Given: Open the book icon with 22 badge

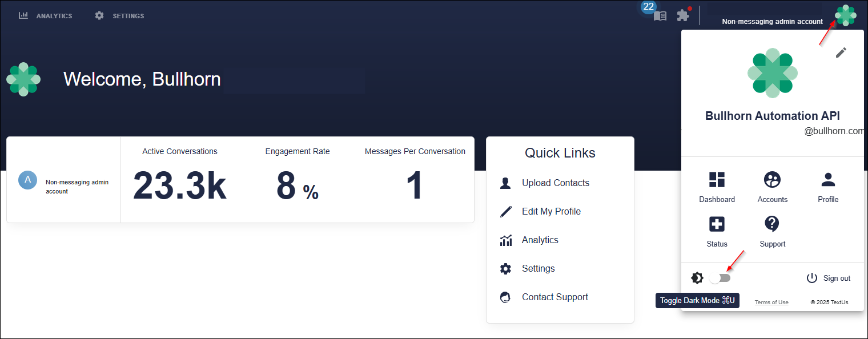Looking at the screenshot, I should (660, 15).
